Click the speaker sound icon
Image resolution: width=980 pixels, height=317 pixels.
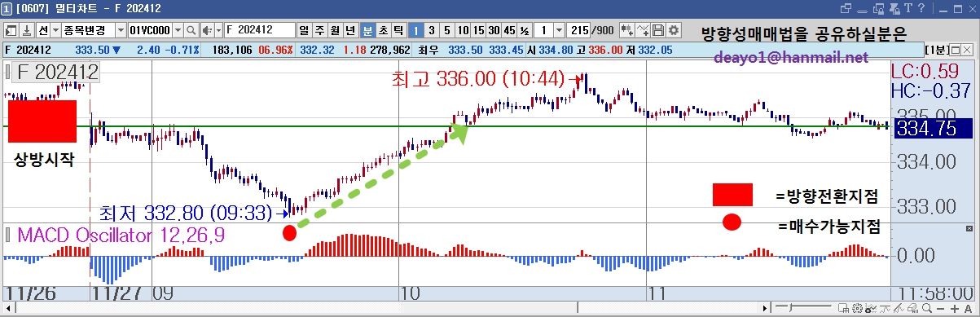pos(207,30)
